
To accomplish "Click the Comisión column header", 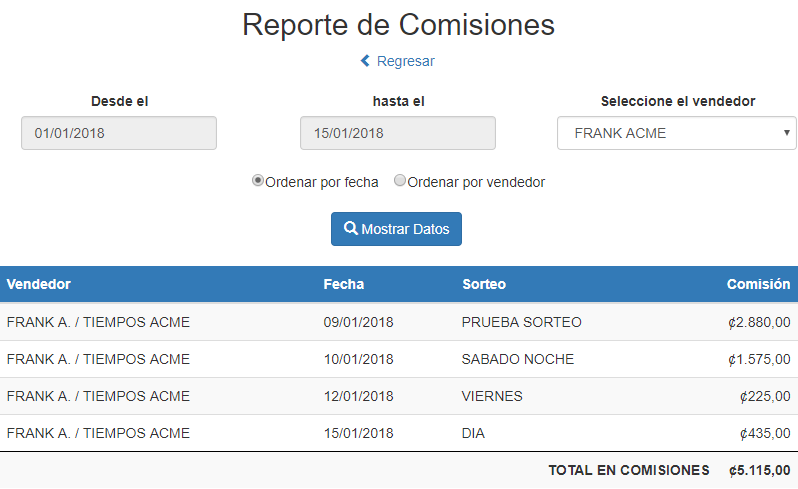I will tap(758, 284).
